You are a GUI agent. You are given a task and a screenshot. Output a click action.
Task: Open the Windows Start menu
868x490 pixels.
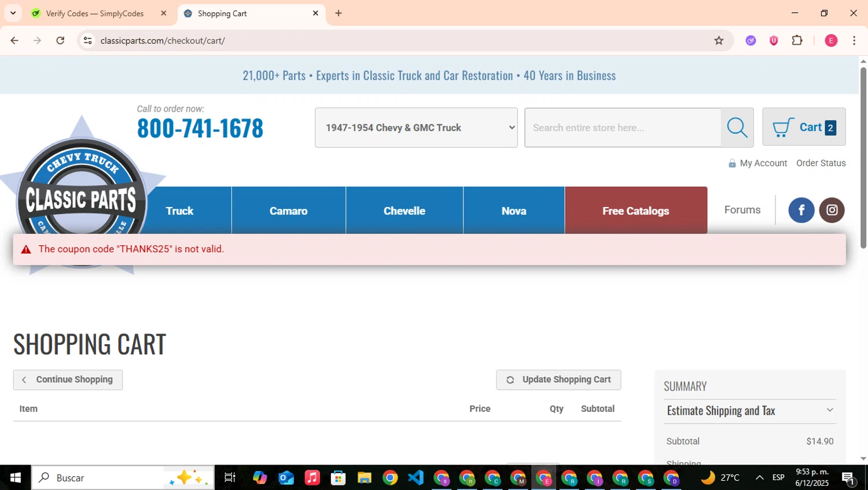point(15,477)
